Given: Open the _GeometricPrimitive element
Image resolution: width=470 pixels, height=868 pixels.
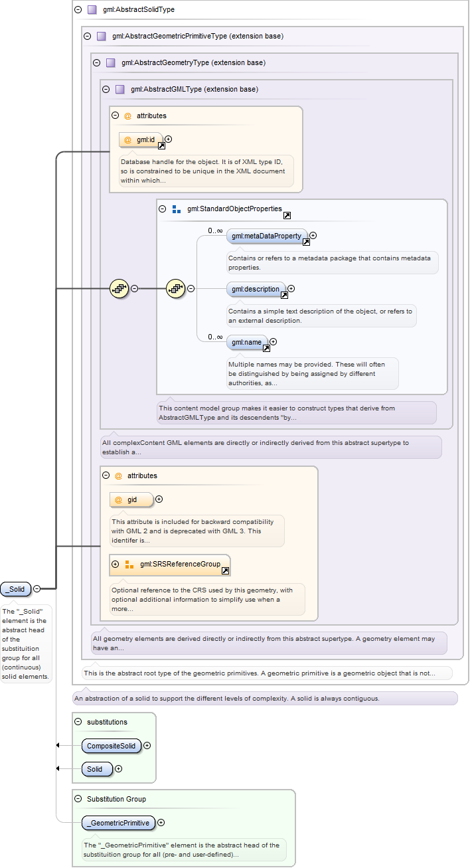Looking at the screenshot, I should [119, 822].
